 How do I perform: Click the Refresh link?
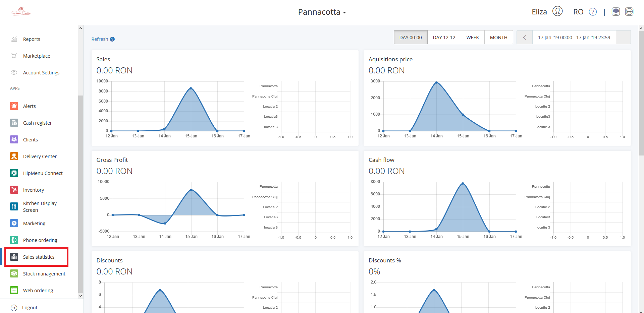point(100,39)
